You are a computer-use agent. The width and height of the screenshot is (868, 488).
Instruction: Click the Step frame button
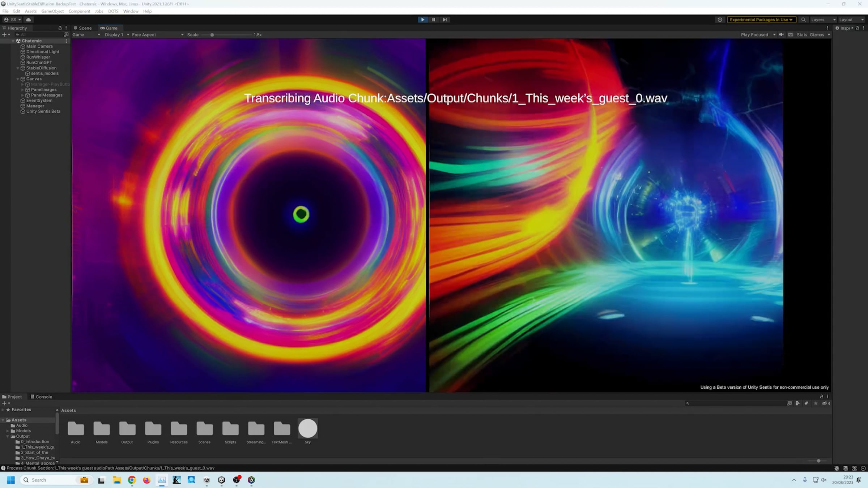[445, 20]
